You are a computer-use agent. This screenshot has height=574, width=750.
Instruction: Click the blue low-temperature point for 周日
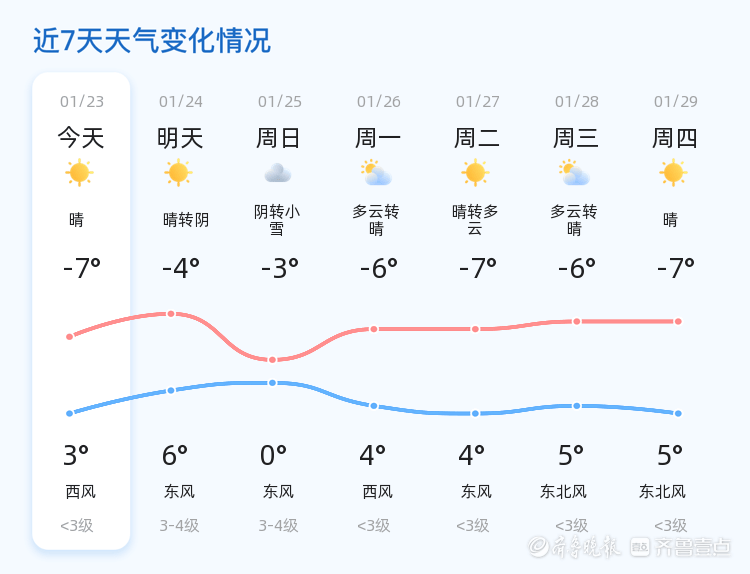pyautogui.click(x=272, y=383)
